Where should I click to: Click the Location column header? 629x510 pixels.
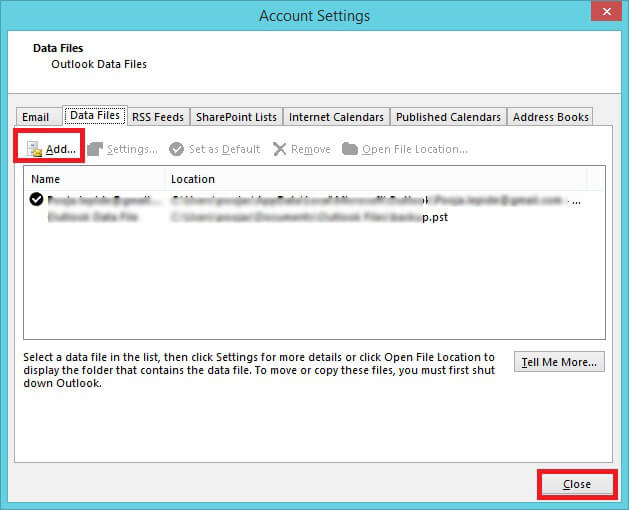376,179
